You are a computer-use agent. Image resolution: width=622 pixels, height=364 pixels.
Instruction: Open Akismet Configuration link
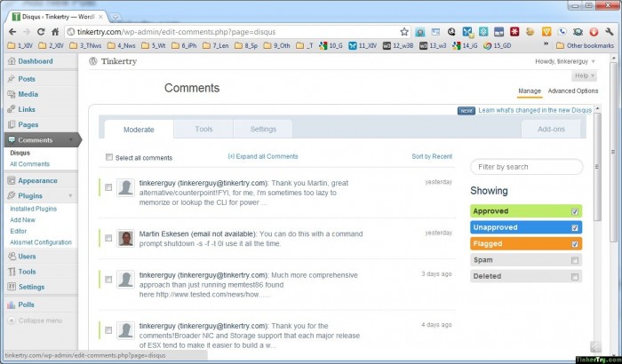coord(41,241)
